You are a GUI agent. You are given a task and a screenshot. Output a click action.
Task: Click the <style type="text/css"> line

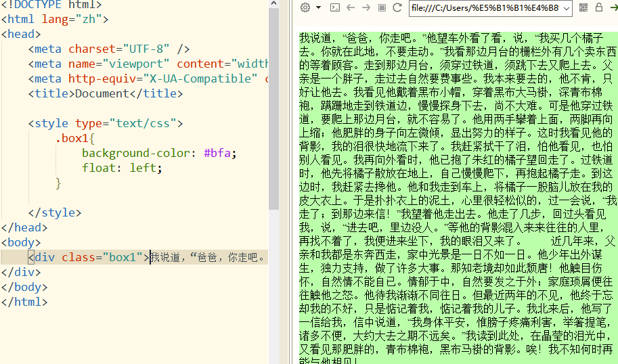106,123
